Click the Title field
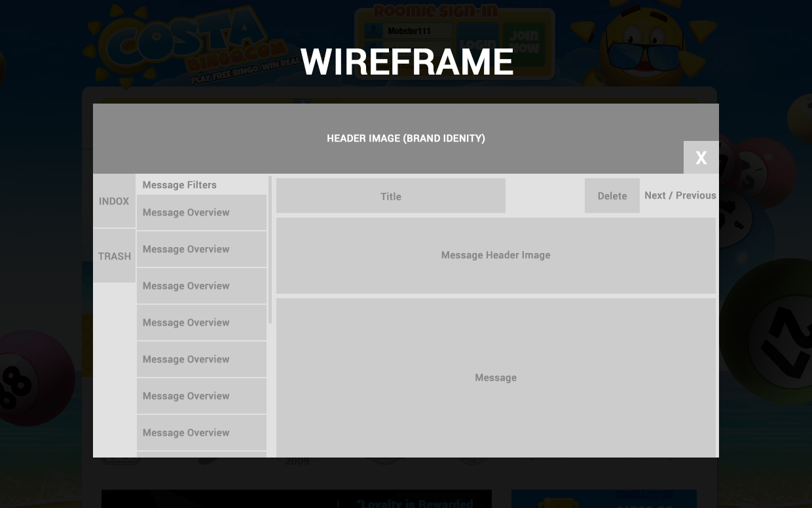The image size is (812, 508). click(x=391, y=196)
